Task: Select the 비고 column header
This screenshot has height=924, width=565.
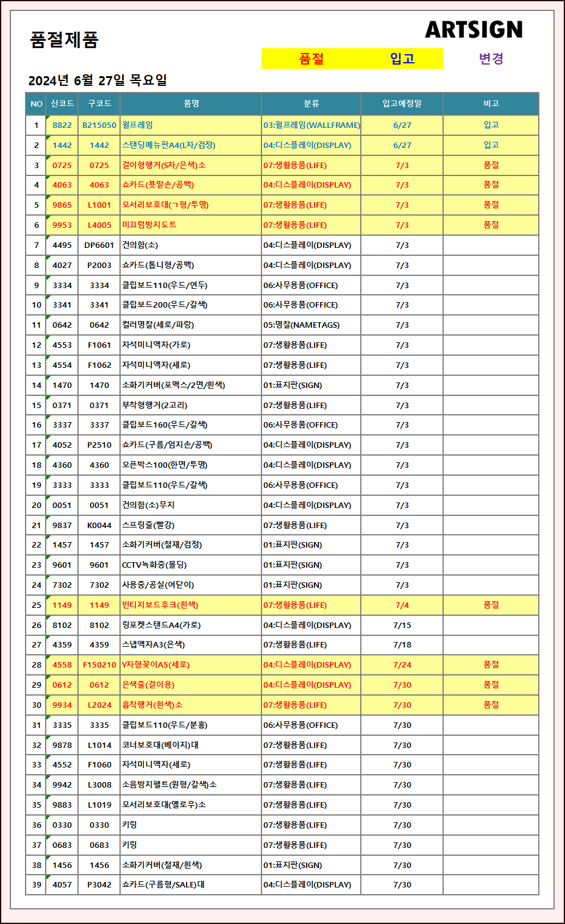Action: (491, 104)
